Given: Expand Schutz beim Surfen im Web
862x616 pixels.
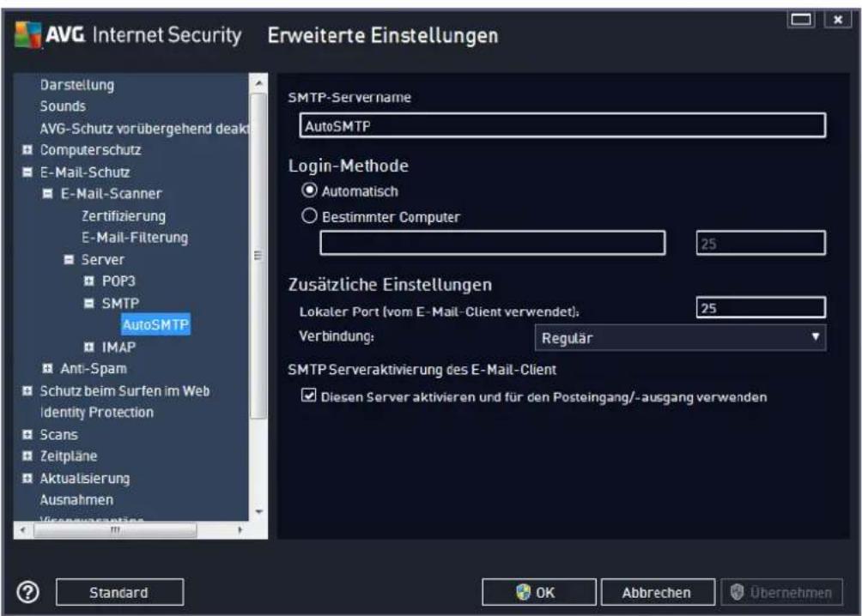Looking at the screenshot, I should [x=27, y=390].
